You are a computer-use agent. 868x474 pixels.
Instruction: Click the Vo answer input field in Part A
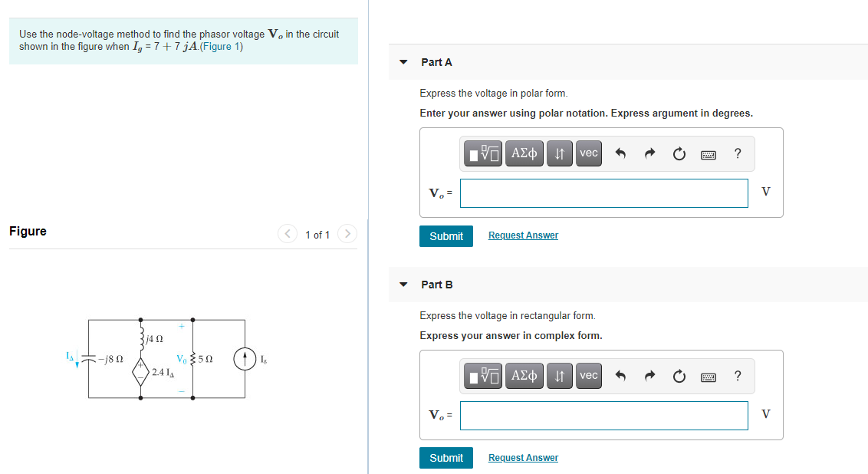[x=603, y=193]
